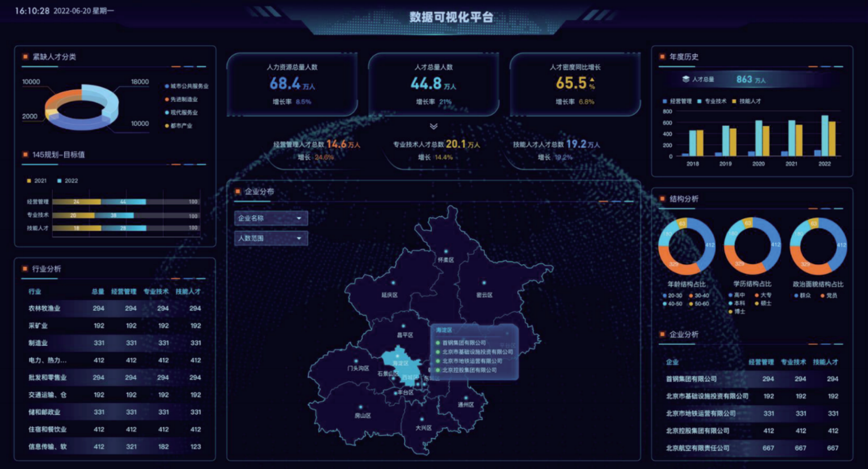The height and width of the screenshot is (469, 868).
Task: Click the 政治面貌结构占比 donut chart
Action: coord(818,246)
